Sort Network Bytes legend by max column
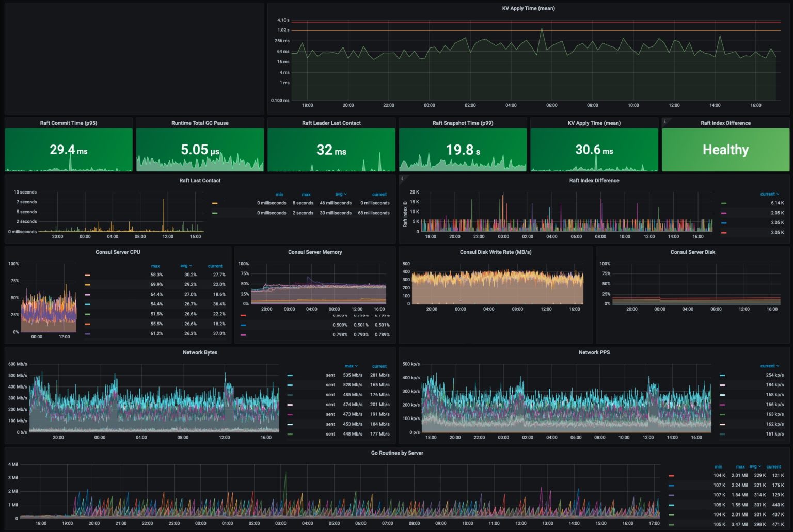The image size is (793, 532). click(351, 366)
